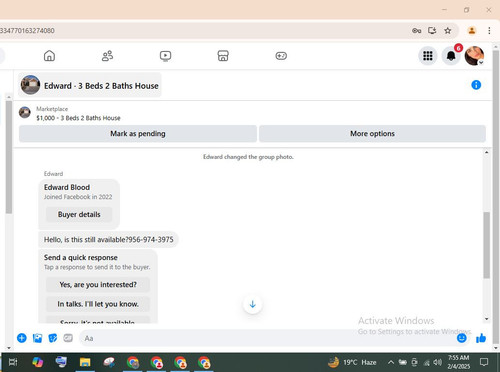Click Mark as pending button
Screen dimensions: 500x372
(x=138, y=134)
